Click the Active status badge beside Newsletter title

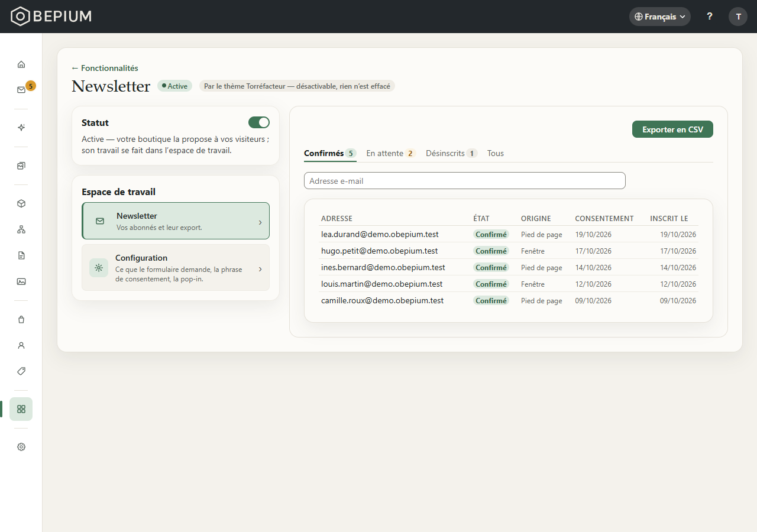point(174,86)
